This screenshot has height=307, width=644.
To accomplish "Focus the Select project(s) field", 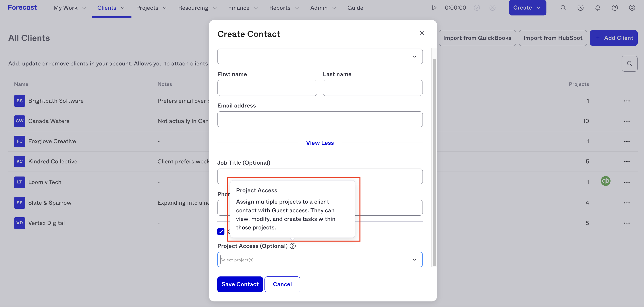I will coord(312,259).
